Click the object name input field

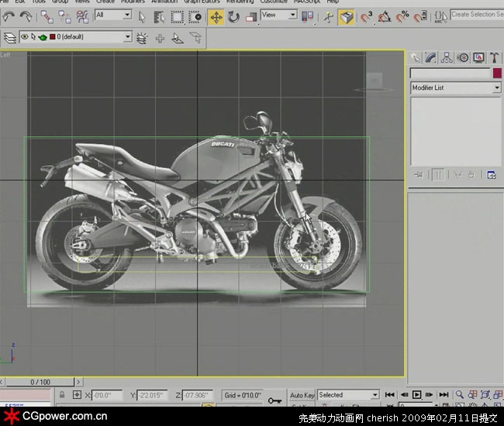pos(450,74)
